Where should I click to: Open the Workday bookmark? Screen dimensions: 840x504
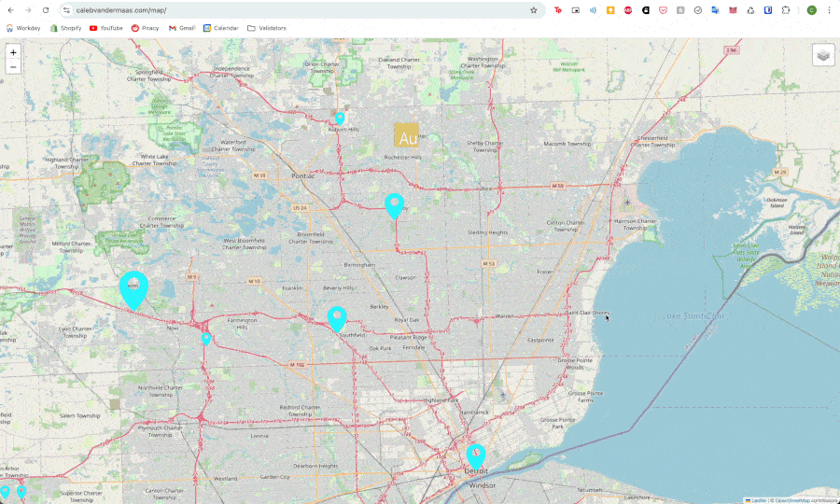23,28
